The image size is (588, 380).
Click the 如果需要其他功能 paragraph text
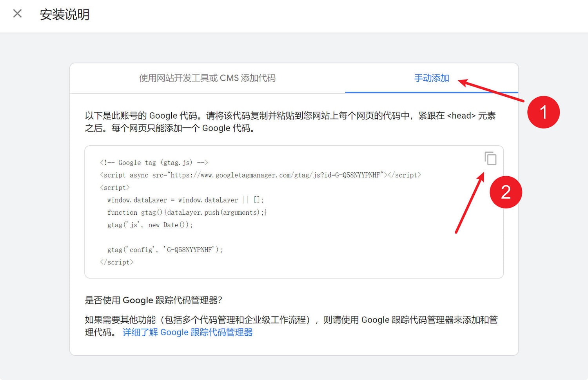pyautogui.click(x=291, y=326)
